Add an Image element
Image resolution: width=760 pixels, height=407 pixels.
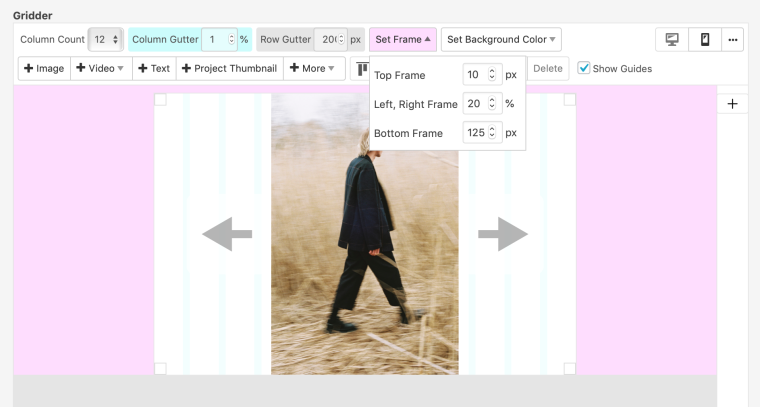(44, 69)
